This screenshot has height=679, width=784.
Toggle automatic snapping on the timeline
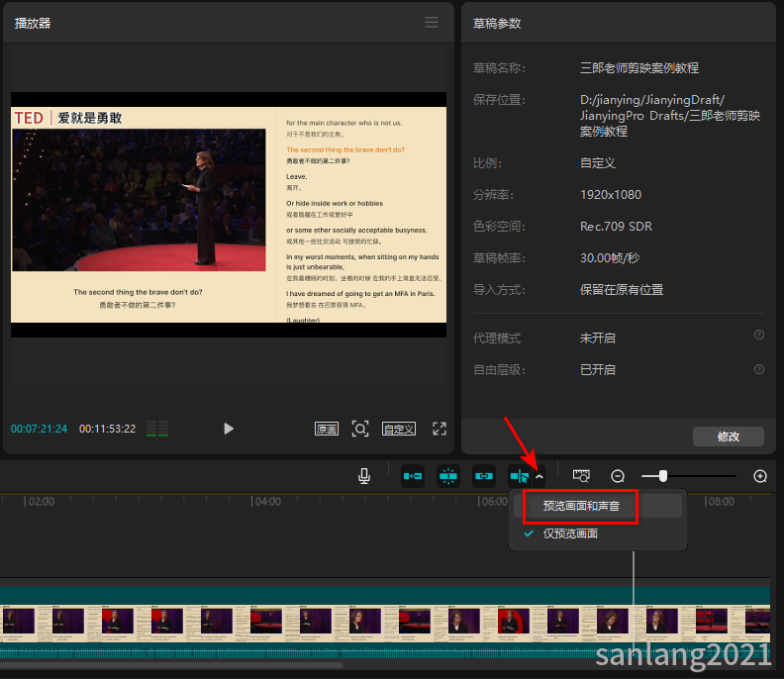point(448,476)
